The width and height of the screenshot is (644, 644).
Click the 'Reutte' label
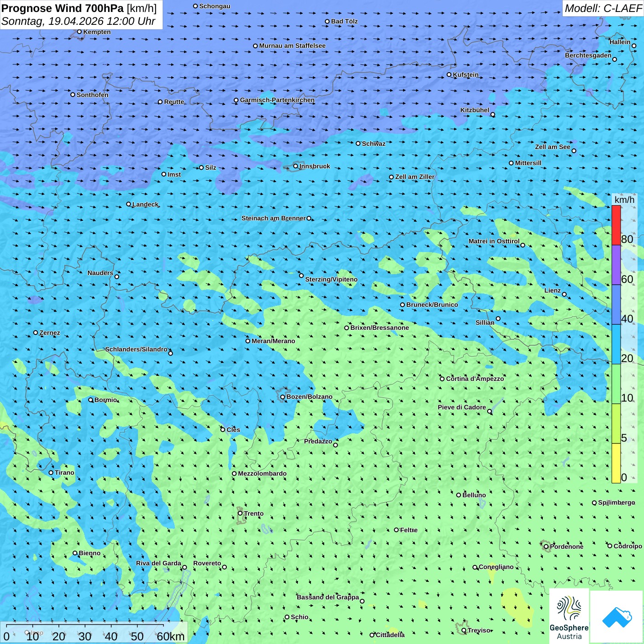174,102
